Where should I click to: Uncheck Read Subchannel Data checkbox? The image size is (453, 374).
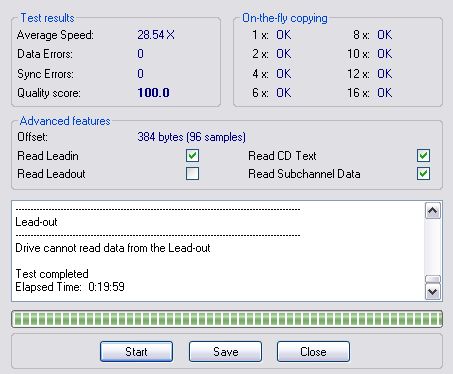click(x=423, y=174)
